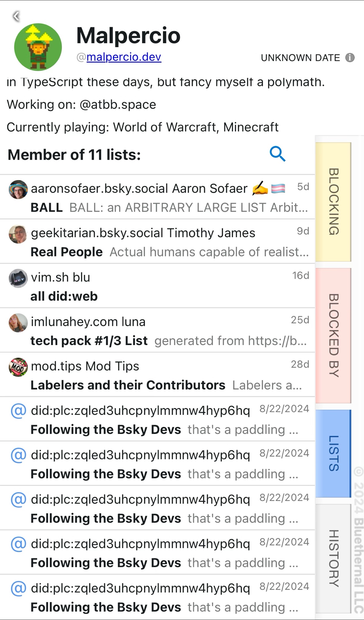Click the vim.sh blu avatar
364x620 pixels.
(18, 278)
